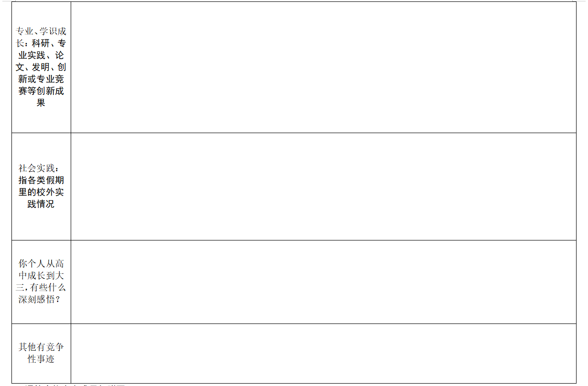The width and height of the screenshot is (588, 386).
Task: Click the bold 赛等创新成 text line
Action: pos(41,91)
